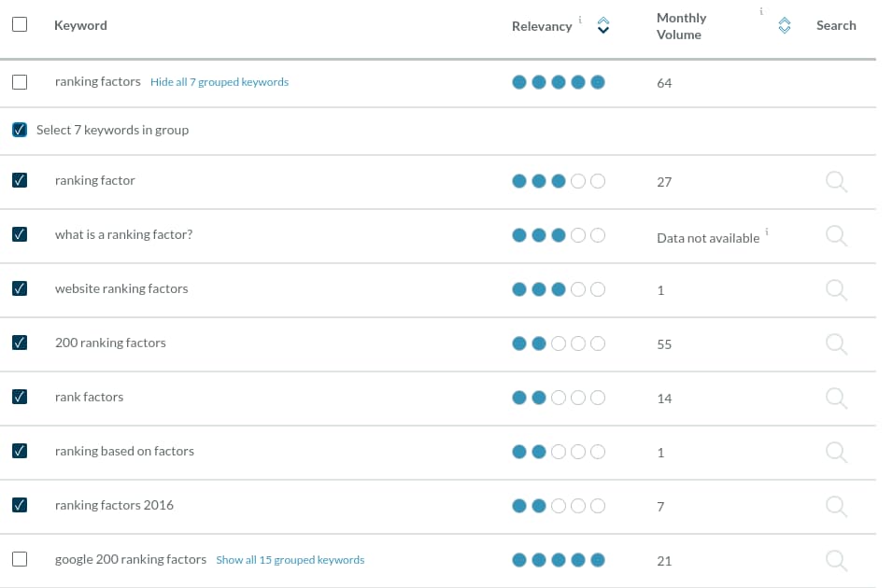Click the Keyword column header
Screen dimensions: 893x588
pos(80,25)
